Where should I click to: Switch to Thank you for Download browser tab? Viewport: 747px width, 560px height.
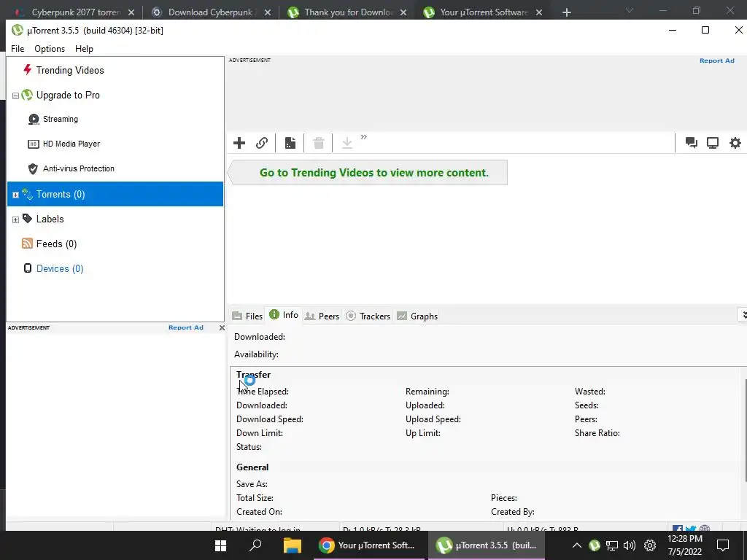coord(348,12)
